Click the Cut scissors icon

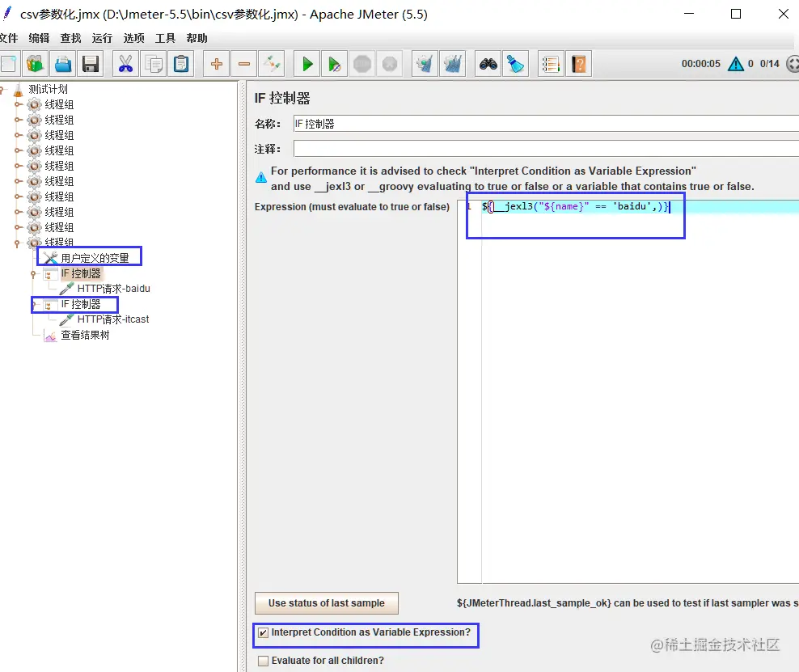125,64
